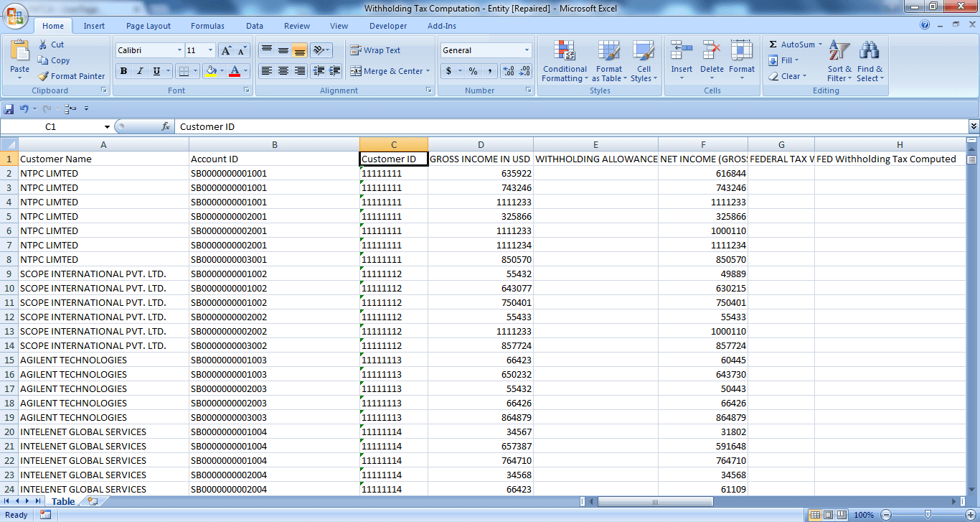Viewport: 980px width, 522px height.
Task: Toggle Italic formatting
Action: [x=140, y=71]
